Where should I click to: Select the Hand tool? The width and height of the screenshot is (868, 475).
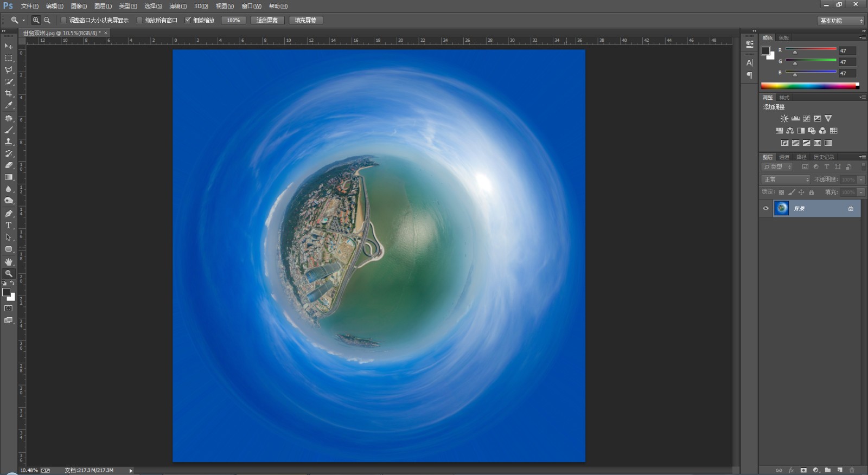[x=8, y=261]
